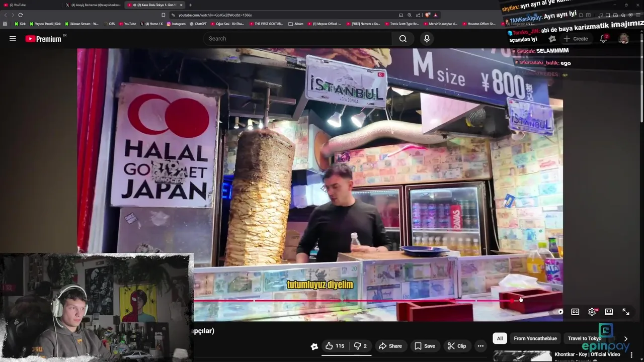Switch to the first YouTube browser tab

click(x=31, y=5)
